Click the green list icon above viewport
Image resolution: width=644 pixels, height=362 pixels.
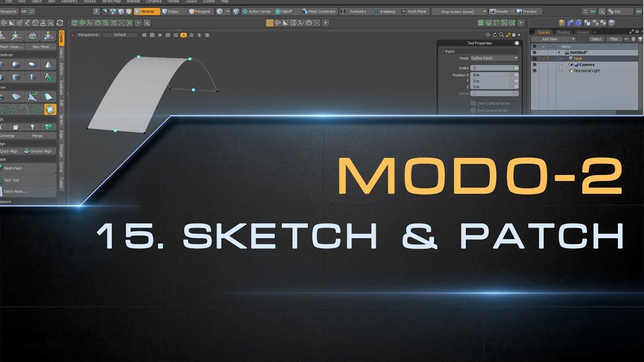(x=480, y=23)
